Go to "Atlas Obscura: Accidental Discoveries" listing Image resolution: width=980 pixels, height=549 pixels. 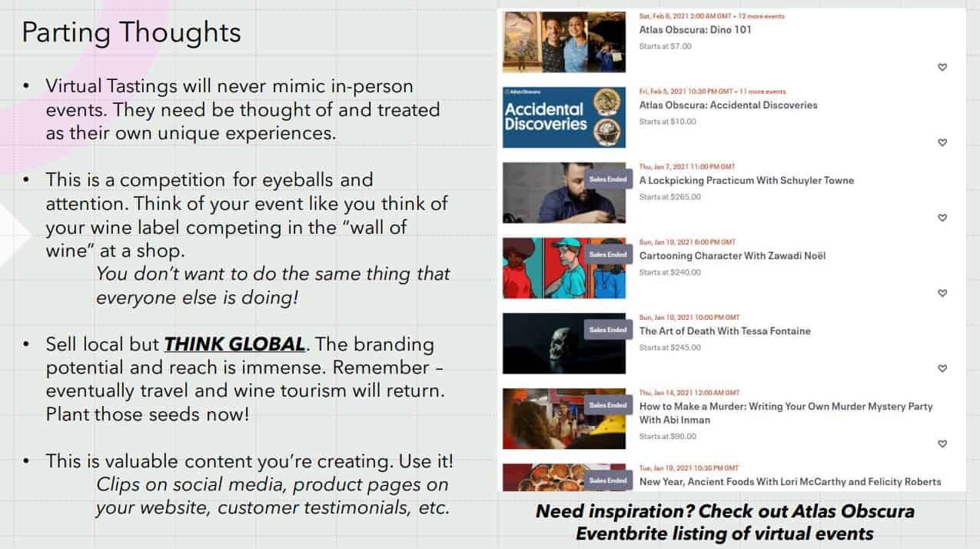click(x=729, y=105)
